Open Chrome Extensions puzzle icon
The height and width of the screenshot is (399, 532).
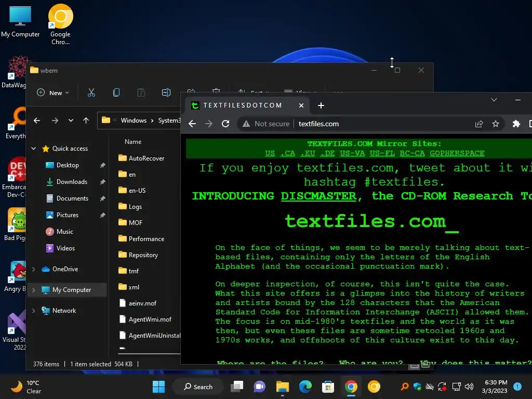click(x=516, y=124)
